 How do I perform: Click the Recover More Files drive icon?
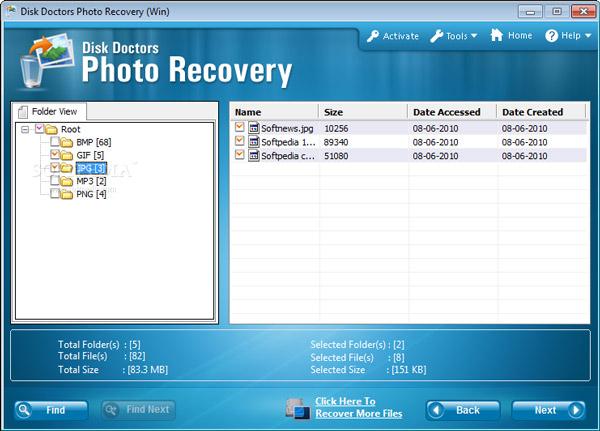pyautogui.click(x=298, y=408)
